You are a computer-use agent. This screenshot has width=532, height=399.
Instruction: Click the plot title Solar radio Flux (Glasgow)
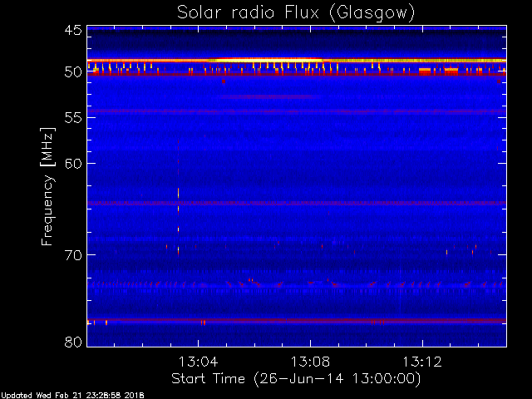(x=296, y=13)
